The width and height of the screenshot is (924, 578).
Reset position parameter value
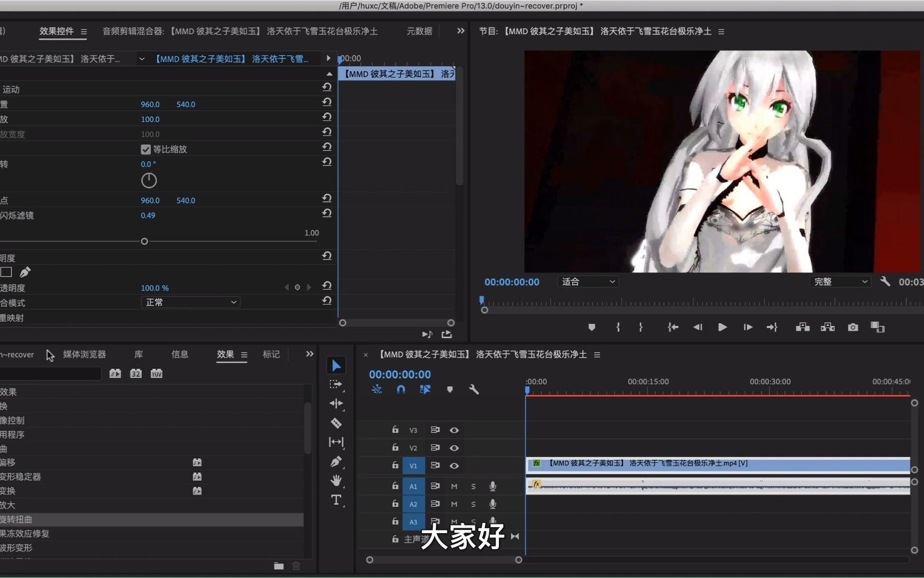click(327, 102)
